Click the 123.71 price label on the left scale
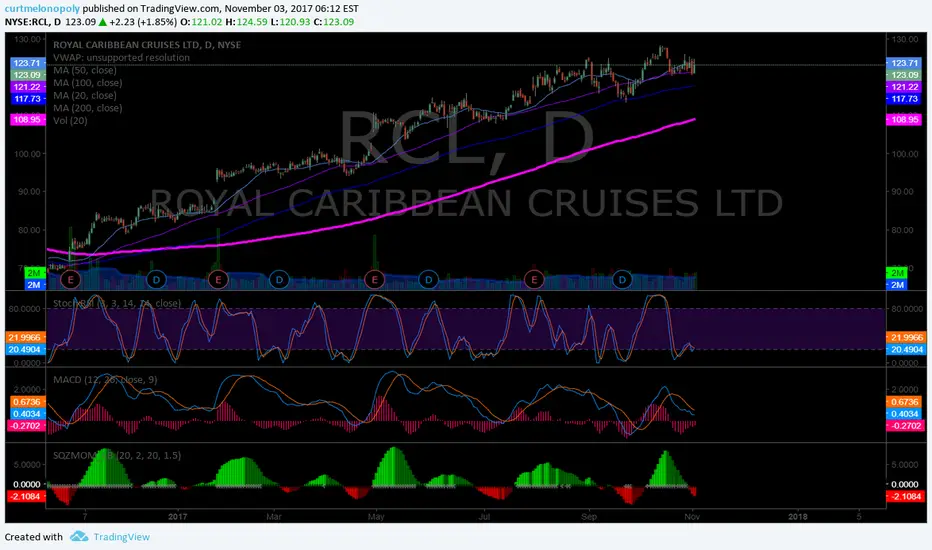Screen dimensions: 932x550 [x=27, y=63]
